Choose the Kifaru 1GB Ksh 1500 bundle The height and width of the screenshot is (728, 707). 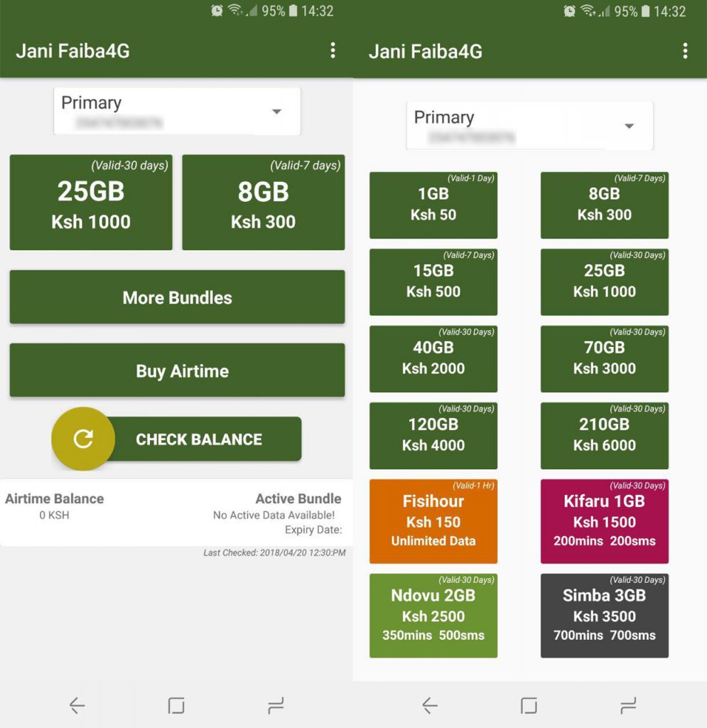point(605,521)
